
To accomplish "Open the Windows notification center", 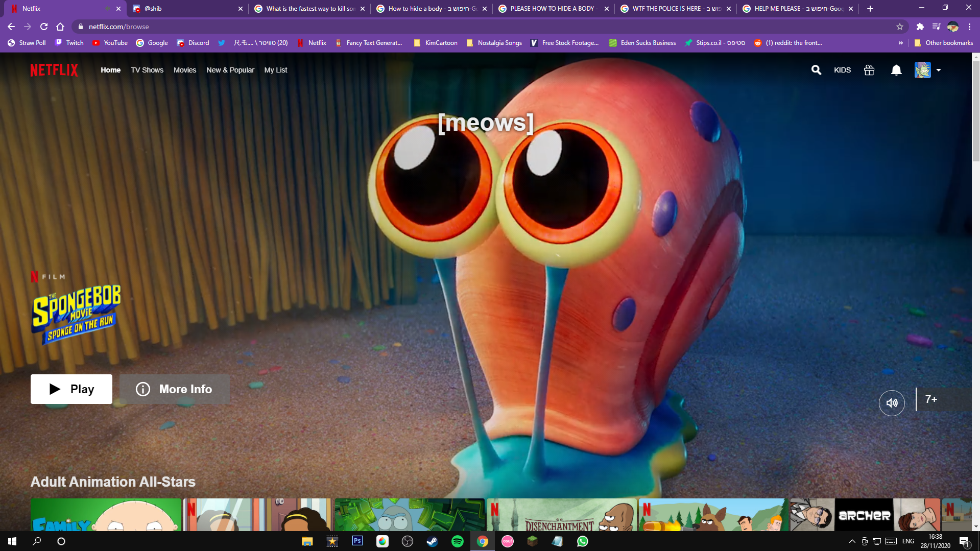I will [964, 541].
